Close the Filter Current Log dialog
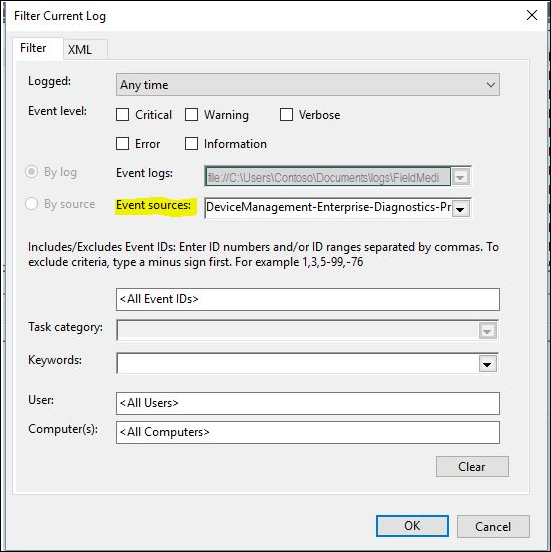This screenshot has width=551, height=552. [x=532, y=15]
